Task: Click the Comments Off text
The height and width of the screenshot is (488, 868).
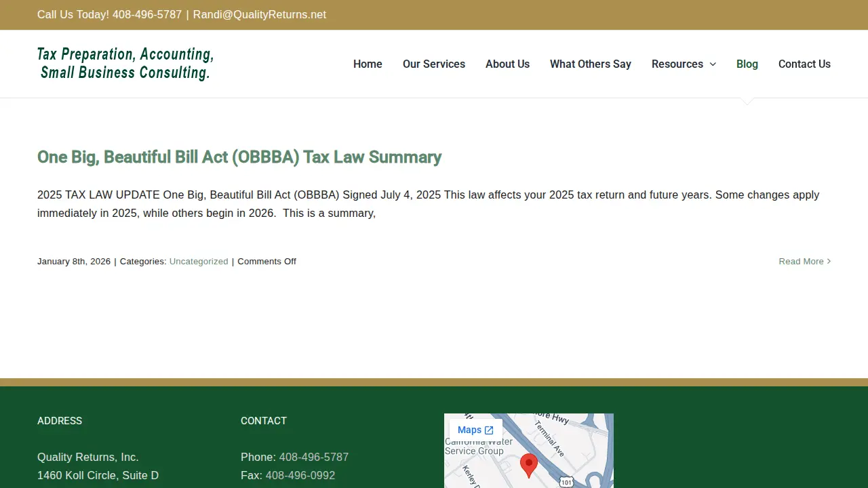Action: (267, 261)
